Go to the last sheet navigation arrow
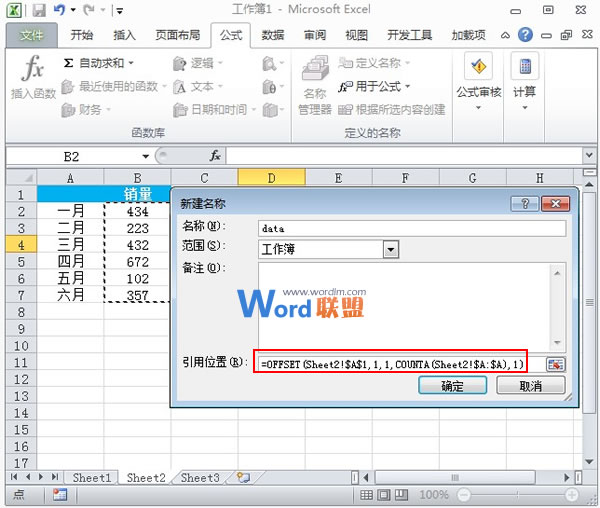The image size is (600, 508). tap(55, 477)
